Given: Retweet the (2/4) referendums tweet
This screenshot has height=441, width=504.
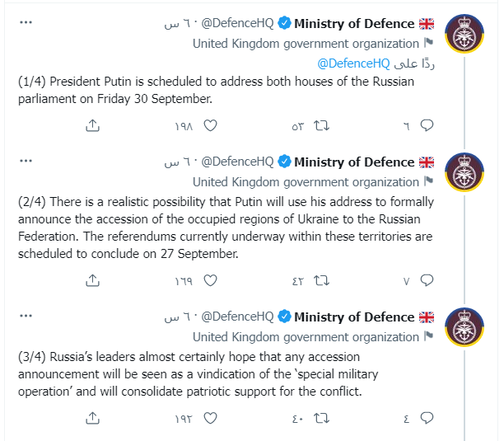Looking at the screenshot, I should click(323, 280).
